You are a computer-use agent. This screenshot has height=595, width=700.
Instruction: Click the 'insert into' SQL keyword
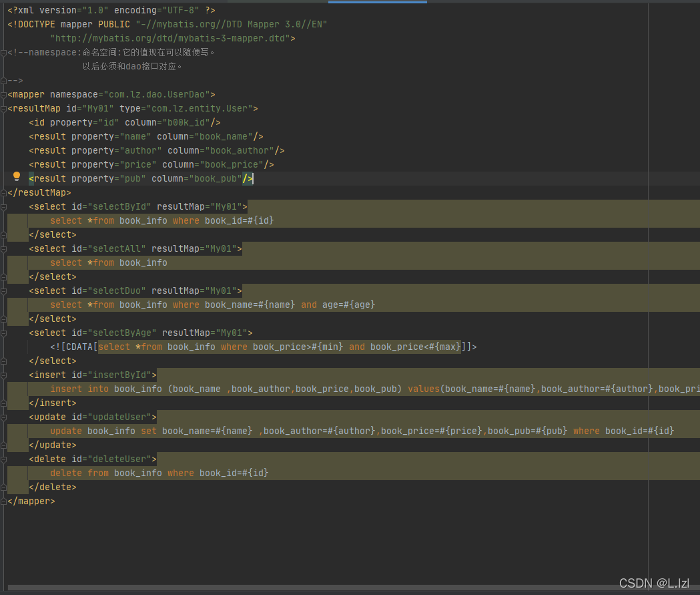[79, 389]
